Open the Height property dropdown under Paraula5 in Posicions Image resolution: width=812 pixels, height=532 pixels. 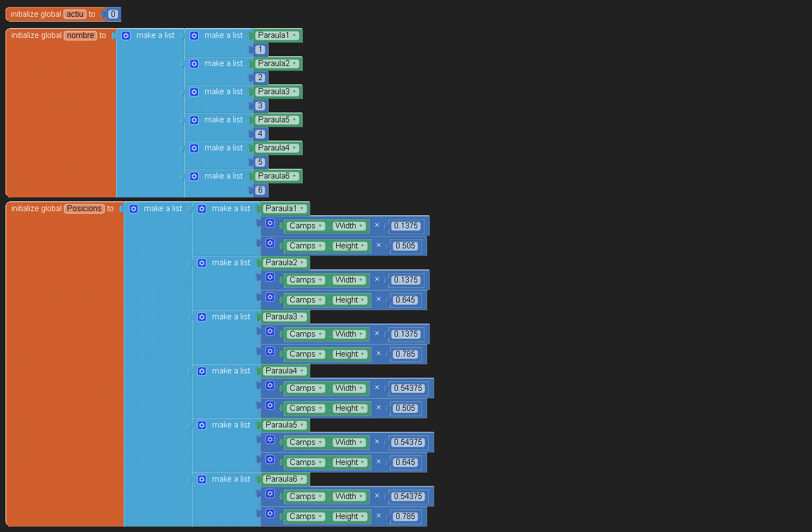point(362,463)
